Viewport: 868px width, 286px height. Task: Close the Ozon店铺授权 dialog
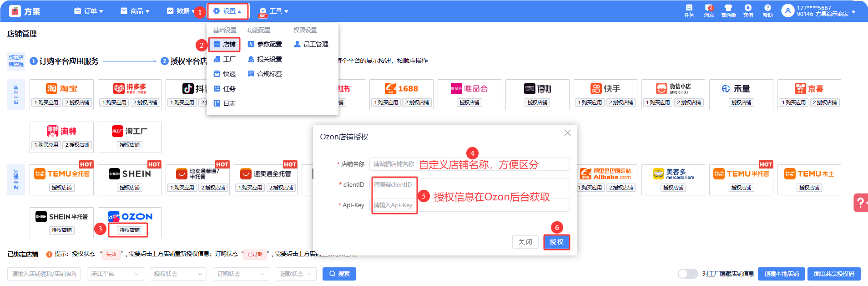[x=567, y=133]
